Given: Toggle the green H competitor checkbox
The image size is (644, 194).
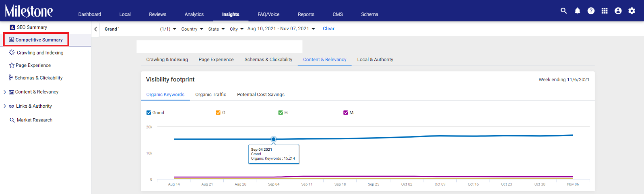Looking at the screenshot, I should point(281,113).
